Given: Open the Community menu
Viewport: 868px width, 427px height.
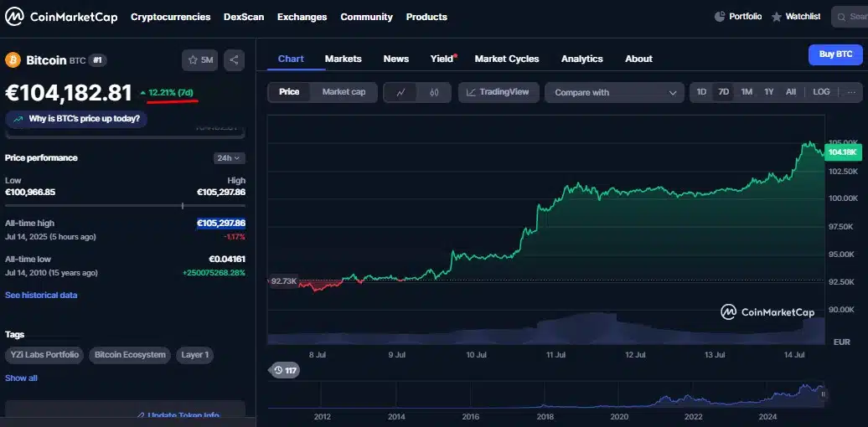Looking at the screenshot, I should pos(366,17).
